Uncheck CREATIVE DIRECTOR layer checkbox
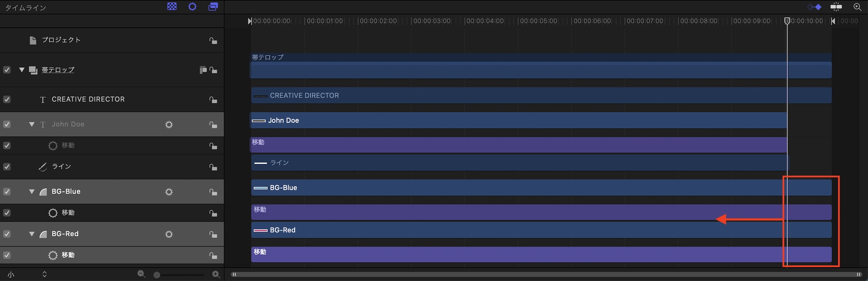Viewport: 868px width, 281px height. pyautogui.click(x=7, y=99)
